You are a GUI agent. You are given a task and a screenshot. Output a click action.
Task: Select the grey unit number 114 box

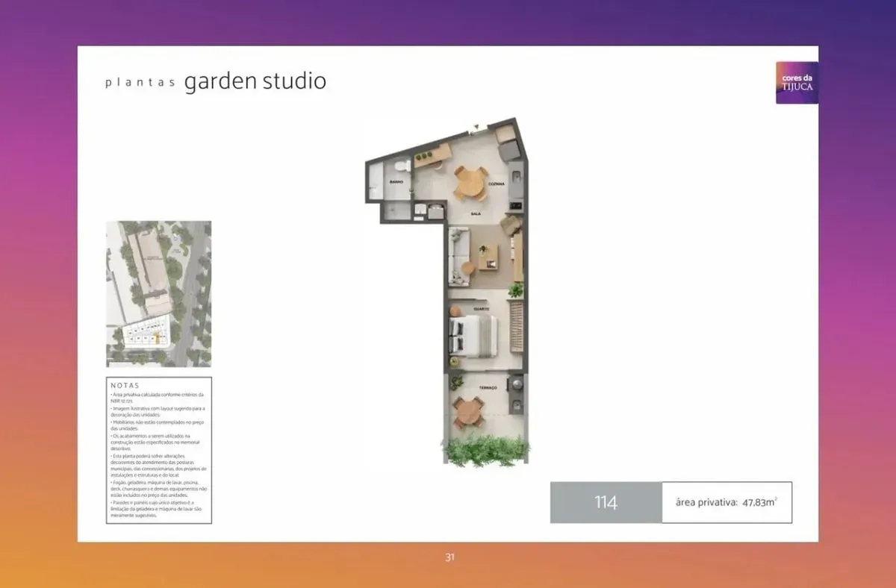(x=606, y=502)
